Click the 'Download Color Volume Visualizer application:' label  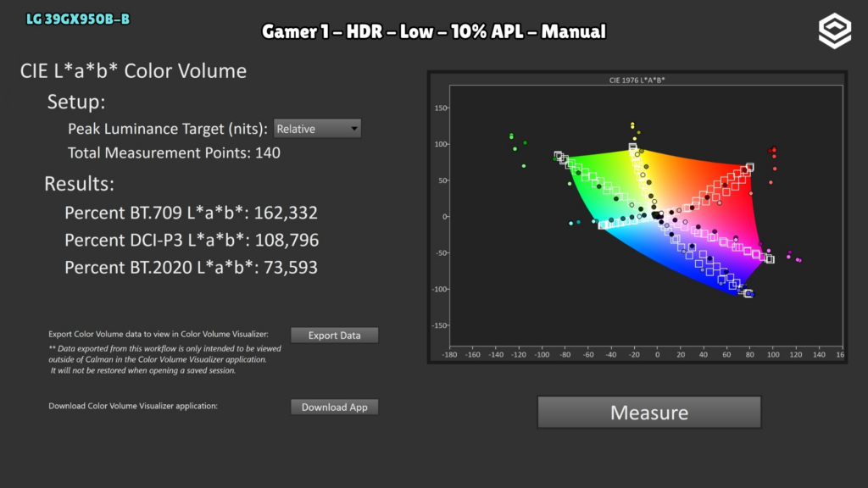tap(133, 406)
